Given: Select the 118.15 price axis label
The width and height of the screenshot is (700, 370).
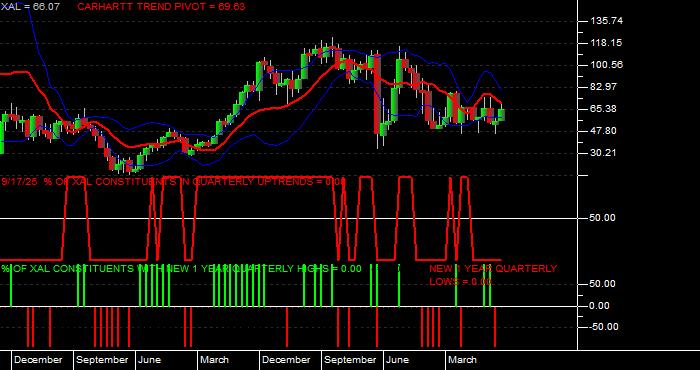Looking at the screenshot, I should click(x=606, y=43).
